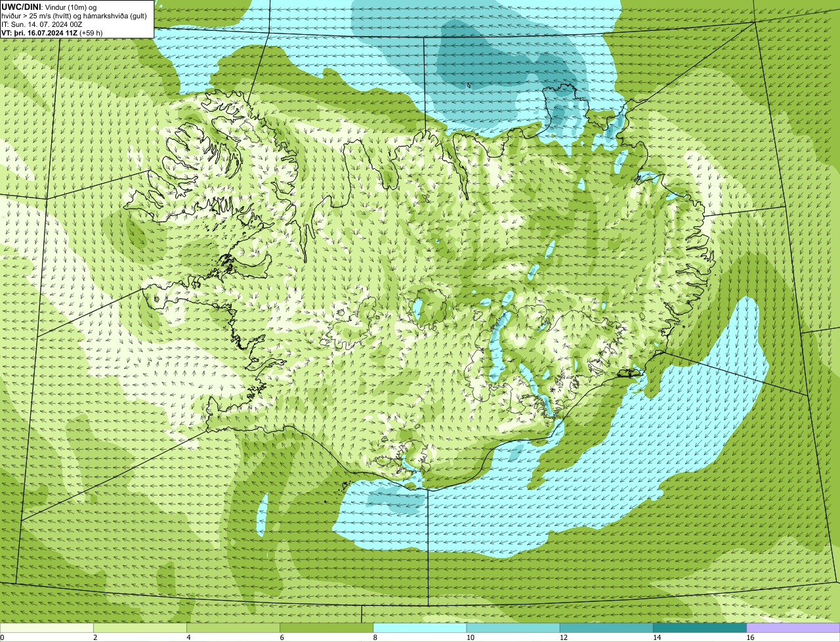Click the 6–8 m/s dark green legend swatch
The width and height of the screenshot is (840, 642).
pos(327,628)
